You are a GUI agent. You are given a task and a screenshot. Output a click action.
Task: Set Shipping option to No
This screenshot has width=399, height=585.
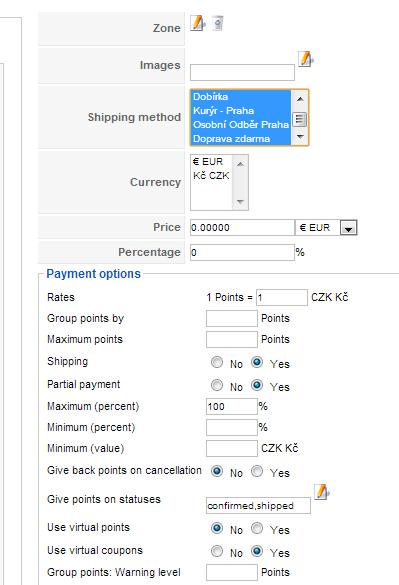pyautogui.click(x=217, y=362)
